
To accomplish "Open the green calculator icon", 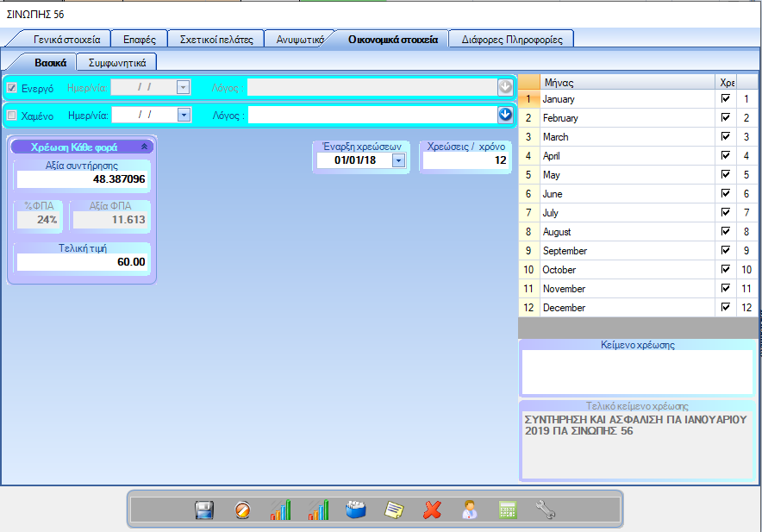I will (x=508, y=510).
